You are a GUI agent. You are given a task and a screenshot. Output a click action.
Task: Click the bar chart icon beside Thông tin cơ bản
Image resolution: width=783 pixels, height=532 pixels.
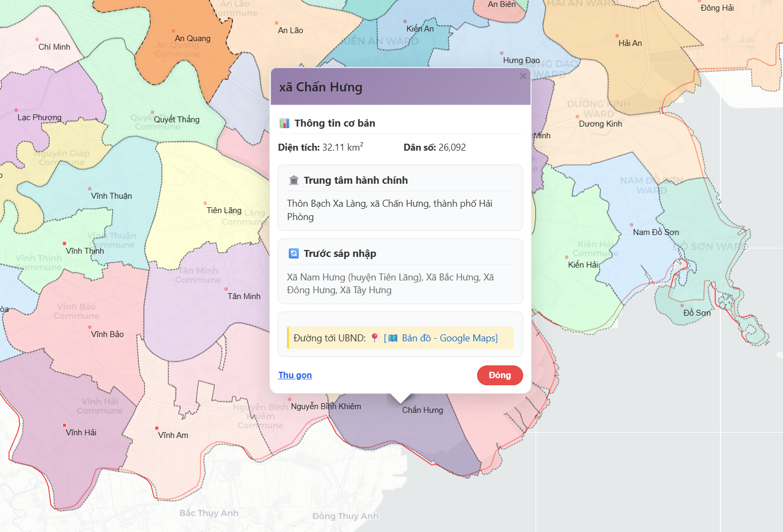(284, 123)
